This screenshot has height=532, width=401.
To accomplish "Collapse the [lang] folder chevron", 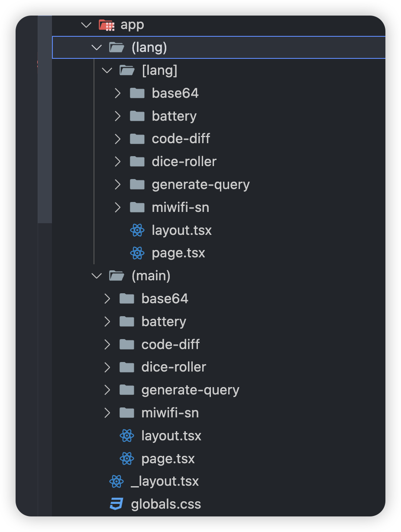I will click(x=107, y=70).
